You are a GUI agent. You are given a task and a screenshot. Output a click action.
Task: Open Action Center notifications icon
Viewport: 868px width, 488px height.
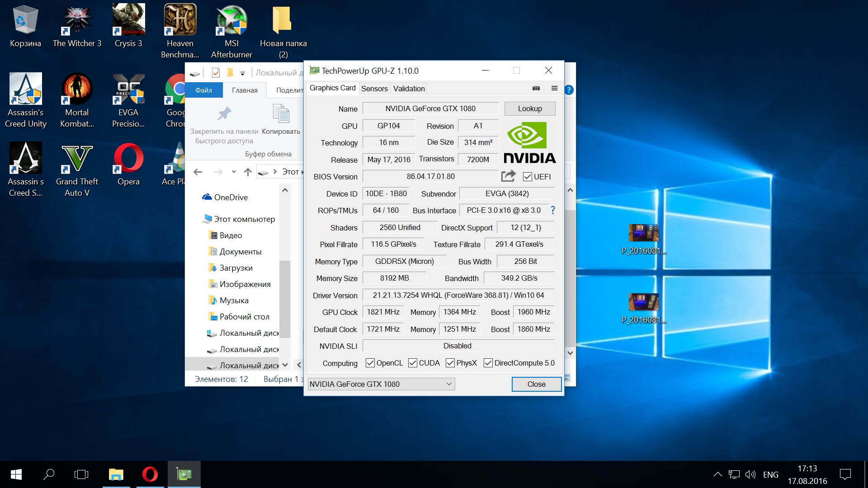(x=845, y=474)
